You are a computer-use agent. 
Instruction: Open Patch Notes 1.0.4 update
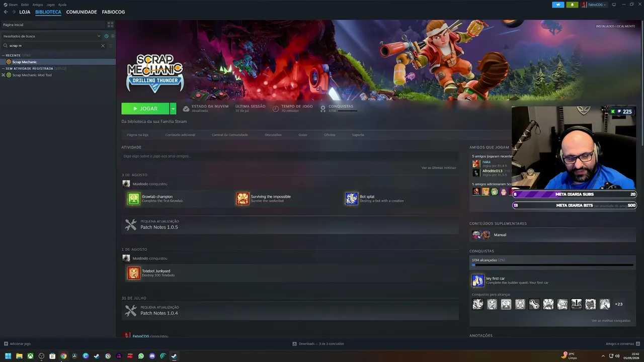pos(290,311)
